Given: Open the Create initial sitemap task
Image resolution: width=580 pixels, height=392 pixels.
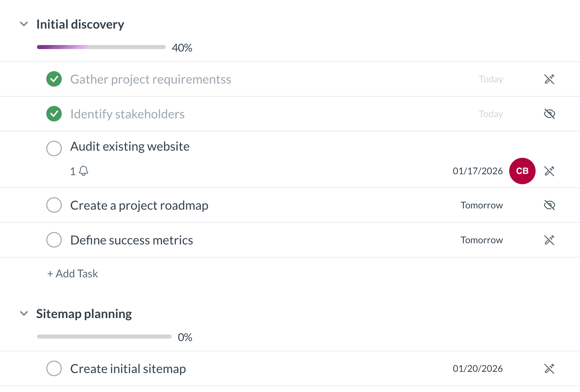Looking at the screenshot, I should (128, 369).
